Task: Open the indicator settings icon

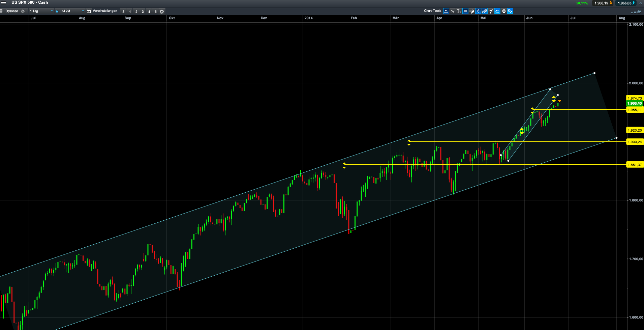Action: click(491, 11)
